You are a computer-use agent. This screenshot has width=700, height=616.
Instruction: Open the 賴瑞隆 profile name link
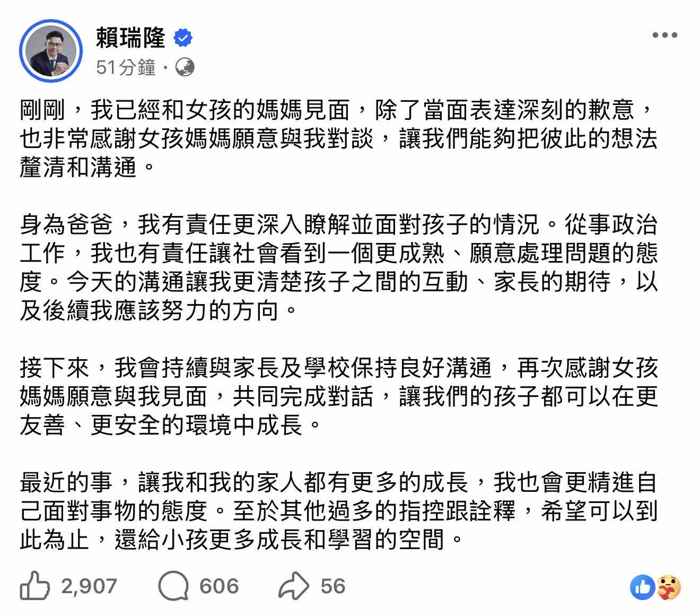click(x=130, y=38)
